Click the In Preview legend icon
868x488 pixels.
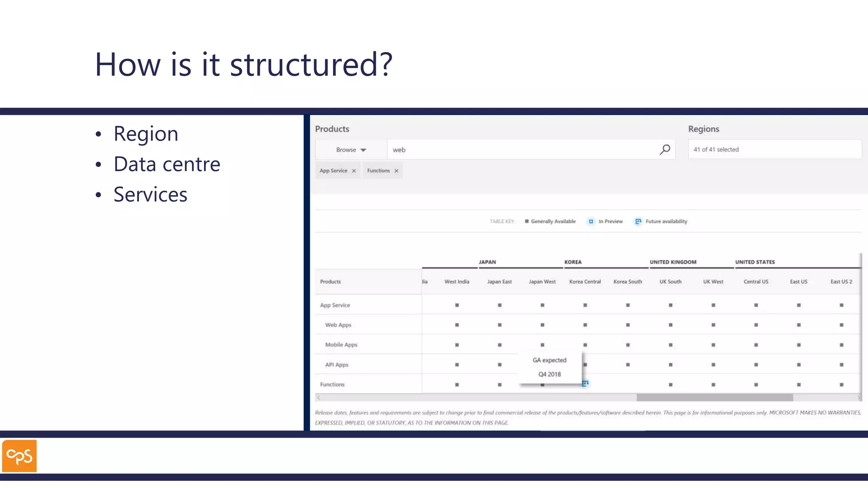point(591,222)
